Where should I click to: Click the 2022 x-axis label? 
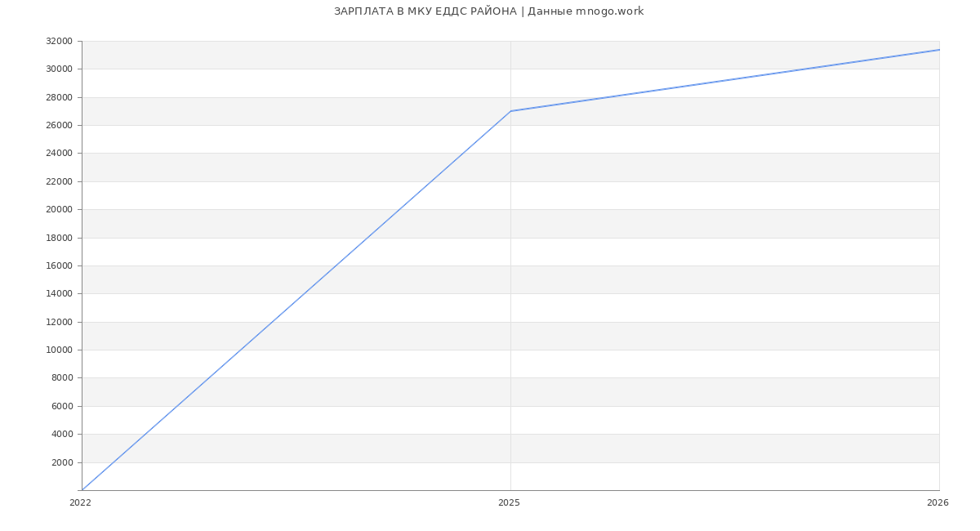coord(80,503)
